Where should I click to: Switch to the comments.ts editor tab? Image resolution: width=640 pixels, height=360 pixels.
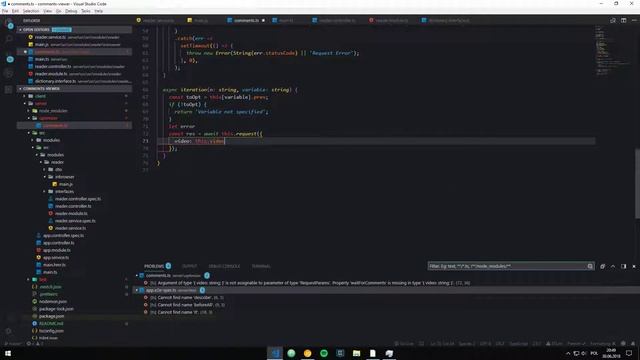click(x=246, y=20)
